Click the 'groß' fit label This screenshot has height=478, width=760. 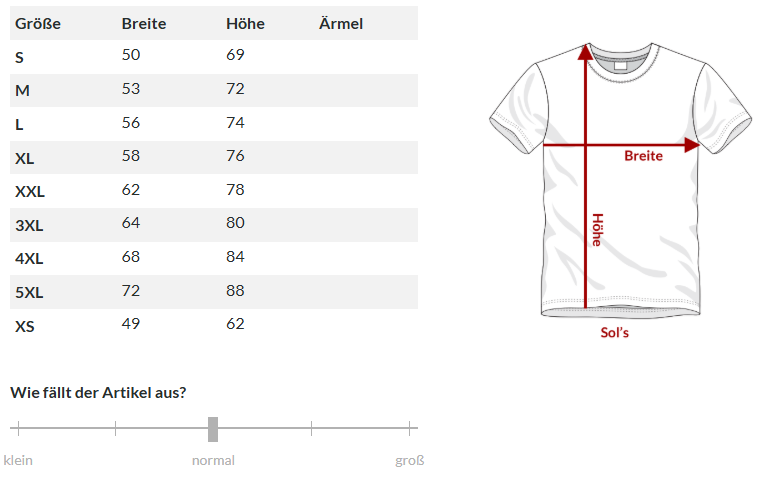pos(410,460)
